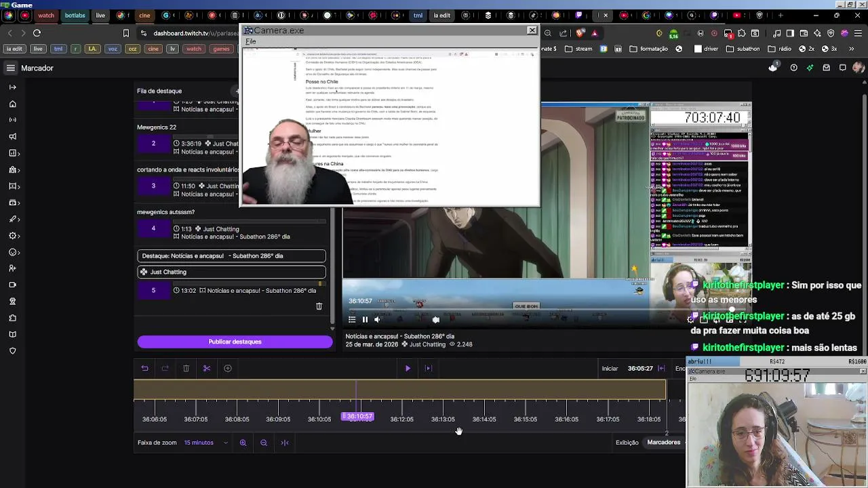Delete selected segment with timeline trash icon
The width and height of the screenshot is (868, 488).
point(186,368)
